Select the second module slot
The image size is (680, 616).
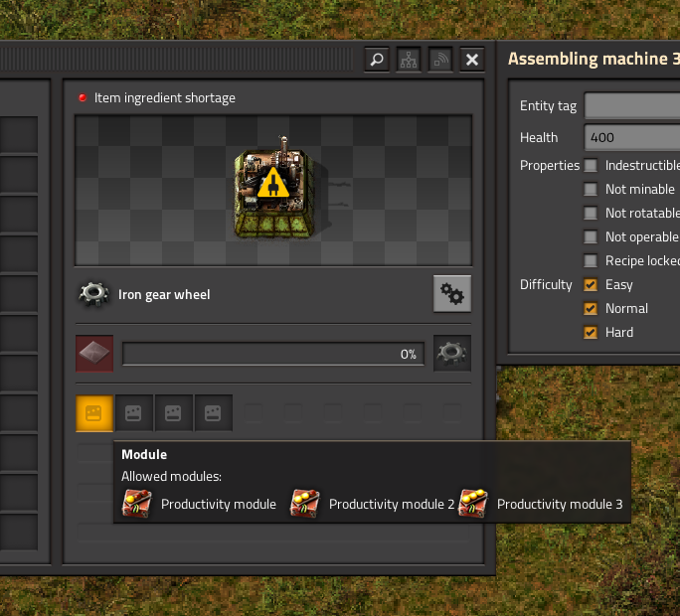(133, 413)
